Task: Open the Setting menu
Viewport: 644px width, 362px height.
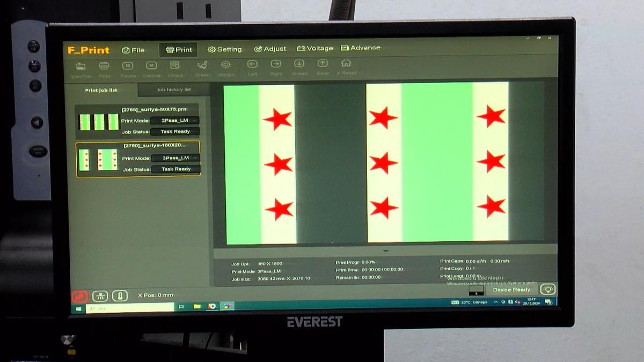Action: point(224,49)
